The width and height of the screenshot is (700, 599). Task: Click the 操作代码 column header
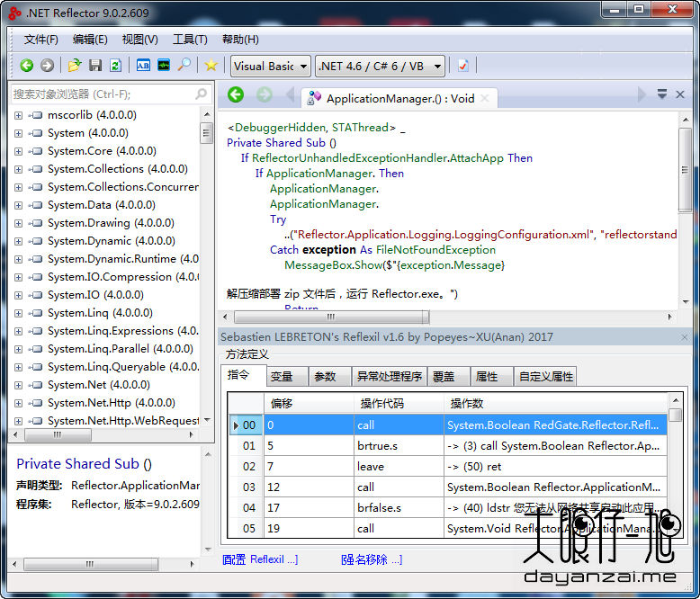[399, 404]
